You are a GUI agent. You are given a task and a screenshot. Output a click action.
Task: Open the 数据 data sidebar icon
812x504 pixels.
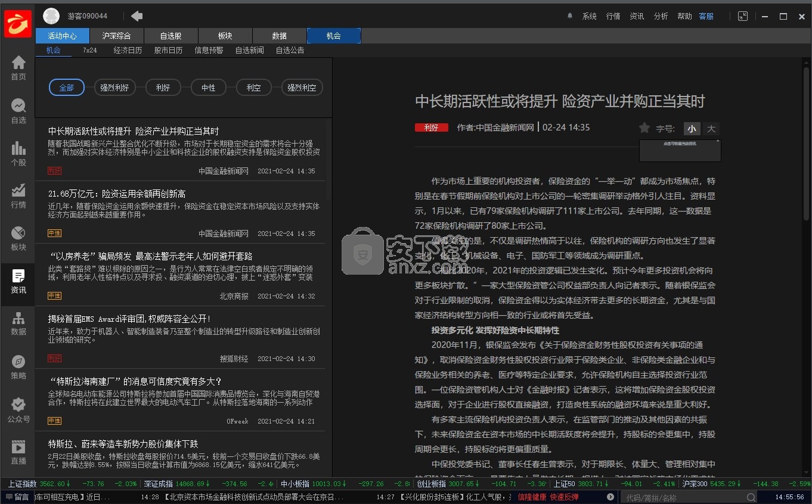click(x=18, y=323)
